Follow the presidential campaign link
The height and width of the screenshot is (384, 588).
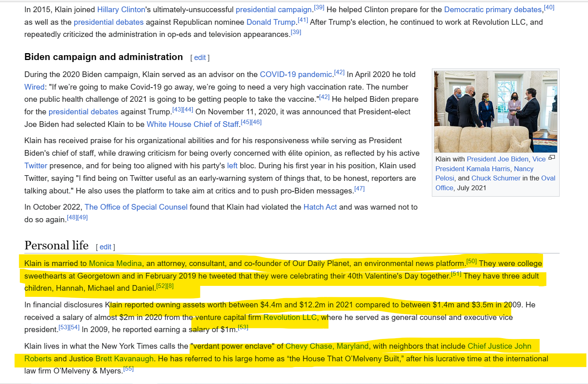pos(274,9)
